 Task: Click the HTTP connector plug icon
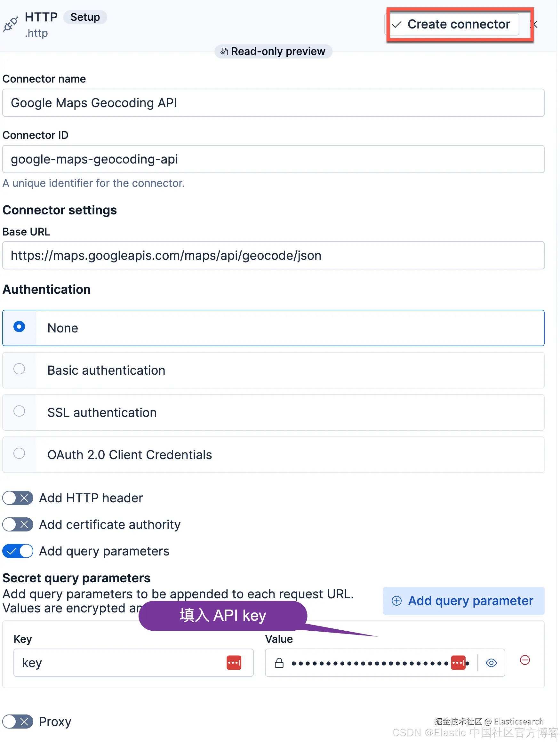[x=11, y=24]
